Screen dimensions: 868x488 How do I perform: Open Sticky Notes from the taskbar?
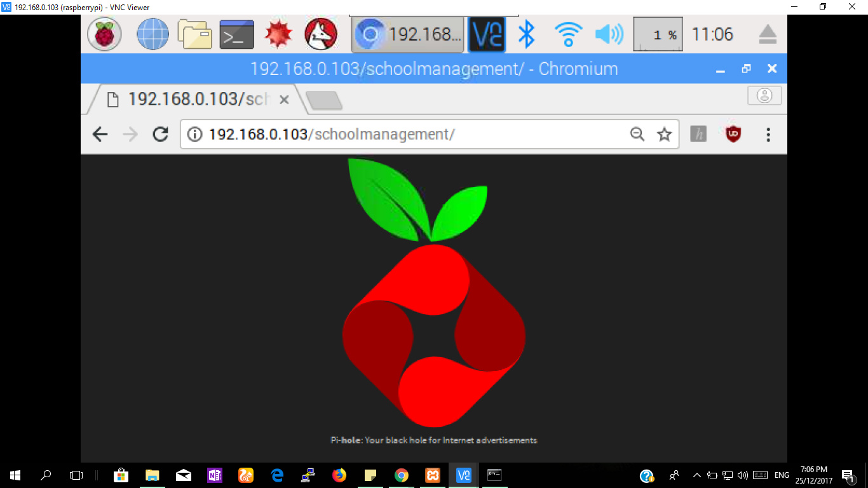point(370,475)
